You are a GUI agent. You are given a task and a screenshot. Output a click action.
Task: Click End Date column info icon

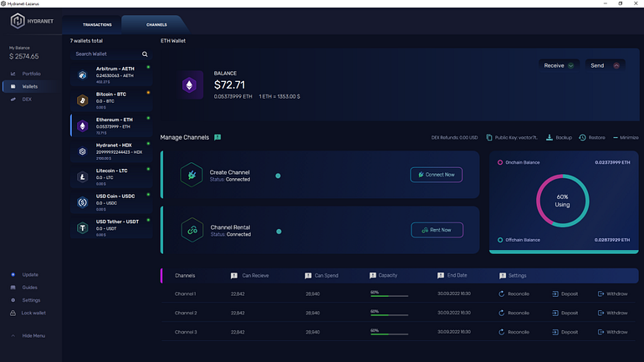[x=441, y=275]
